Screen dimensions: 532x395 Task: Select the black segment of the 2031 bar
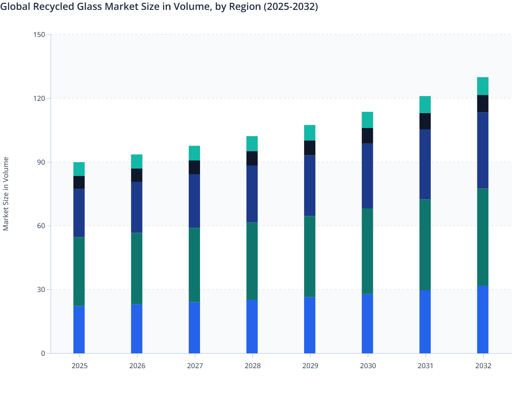click(x=426, y=121)
